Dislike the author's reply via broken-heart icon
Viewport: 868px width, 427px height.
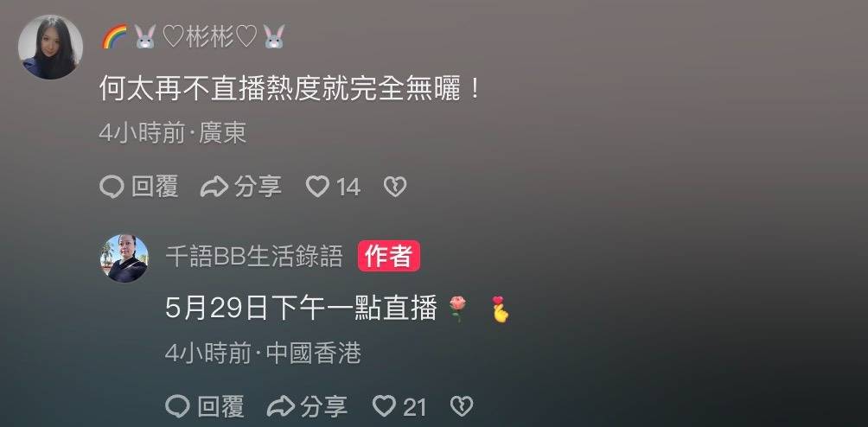pos(462,406)
